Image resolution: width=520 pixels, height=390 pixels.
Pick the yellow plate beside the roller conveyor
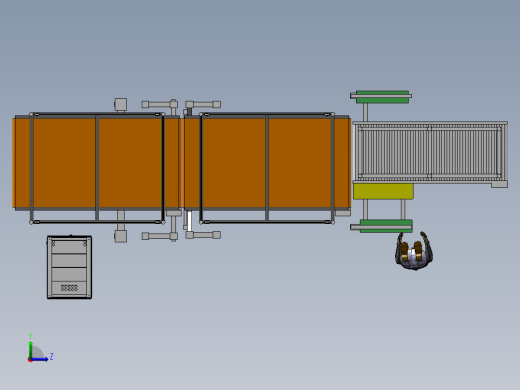[383, 191]
